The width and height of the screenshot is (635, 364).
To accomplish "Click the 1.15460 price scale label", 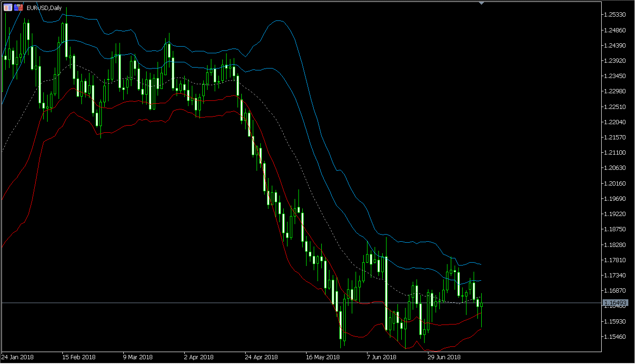I will [x=614, y=336].
